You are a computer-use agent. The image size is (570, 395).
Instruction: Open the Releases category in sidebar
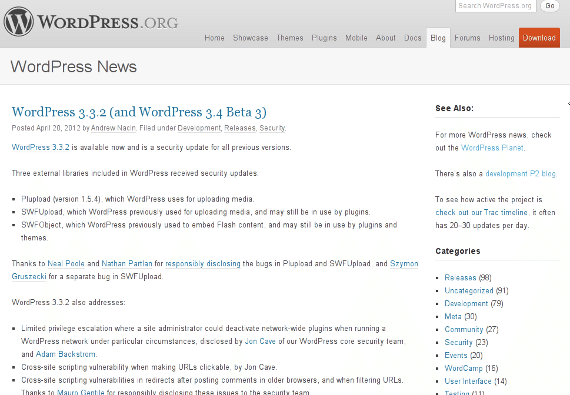(460, 278)
